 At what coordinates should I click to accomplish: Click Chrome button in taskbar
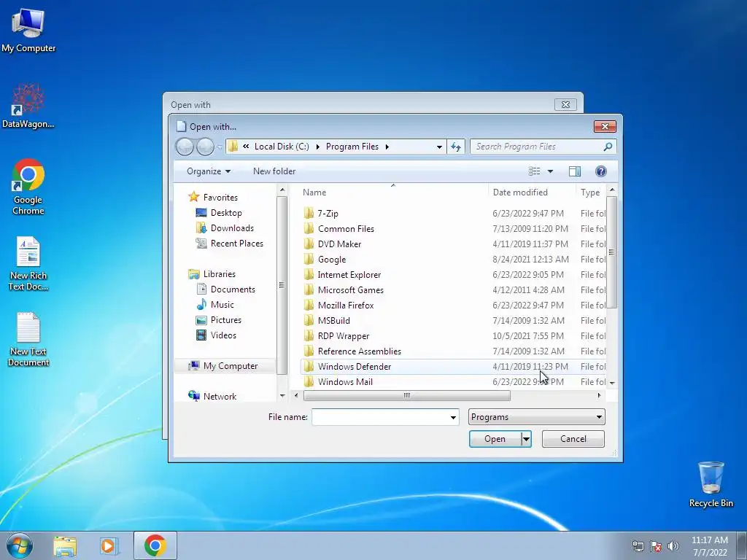click(155, 545)
